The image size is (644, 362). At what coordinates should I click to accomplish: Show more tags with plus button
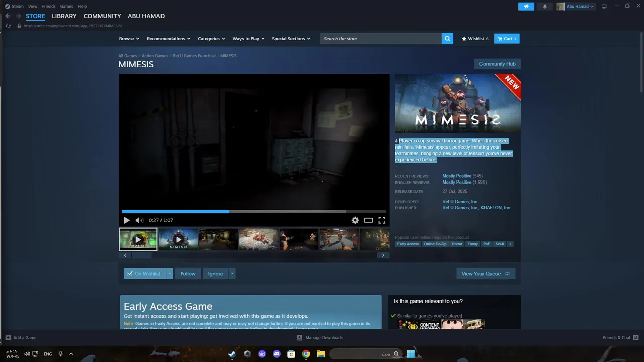pyautogui.click(x=510, y=244)
